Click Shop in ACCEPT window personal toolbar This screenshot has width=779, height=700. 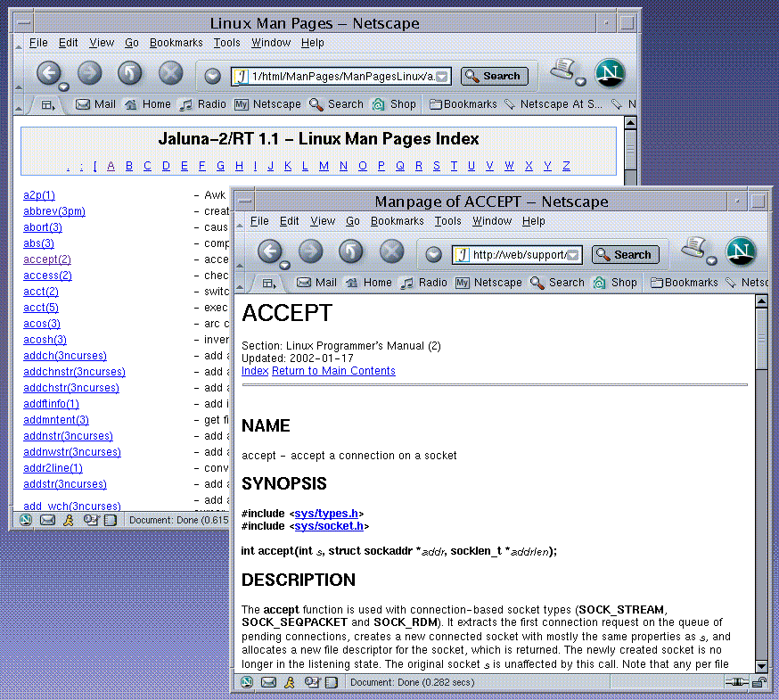(x=615, y=283)
